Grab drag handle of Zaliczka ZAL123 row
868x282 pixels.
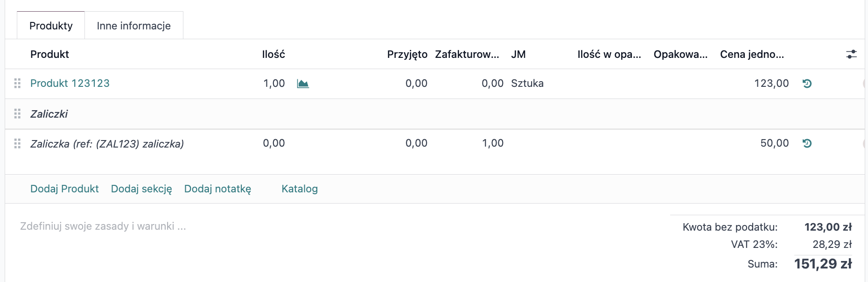(17, 143)
